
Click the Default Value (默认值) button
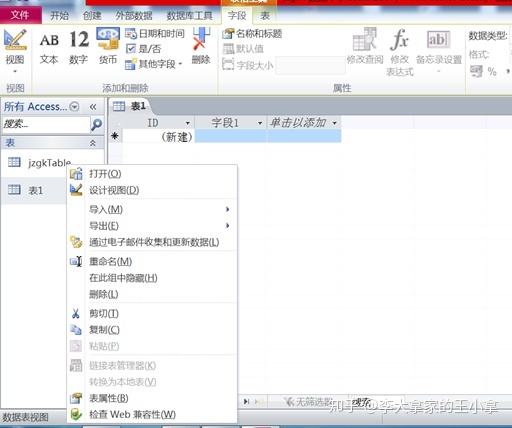[x=243, y=49]
